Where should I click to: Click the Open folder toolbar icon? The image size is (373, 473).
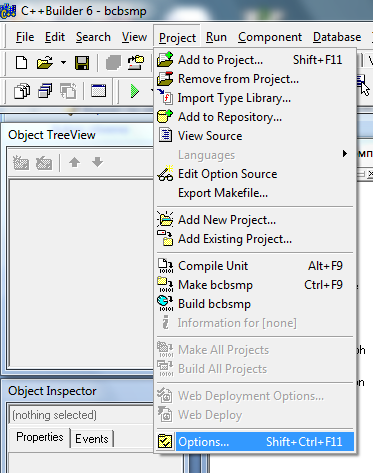tap(45, 63)
